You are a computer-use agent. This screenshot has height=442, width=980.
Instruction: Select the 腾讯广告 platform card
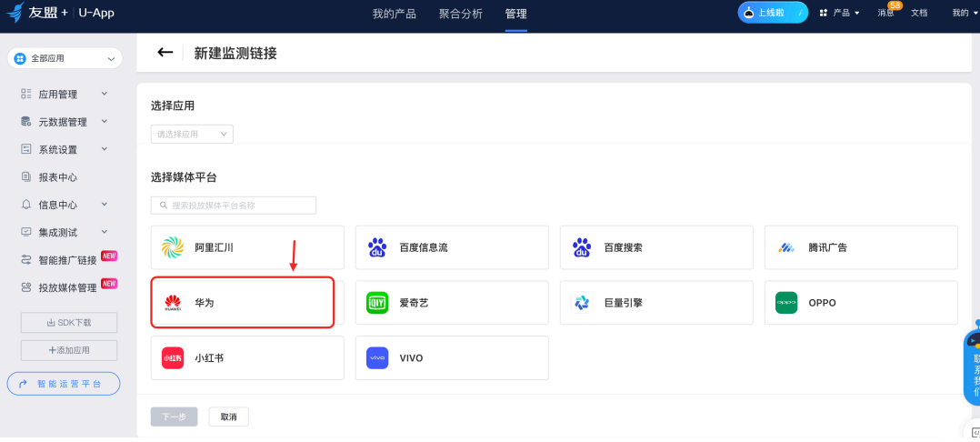(861, 247)
